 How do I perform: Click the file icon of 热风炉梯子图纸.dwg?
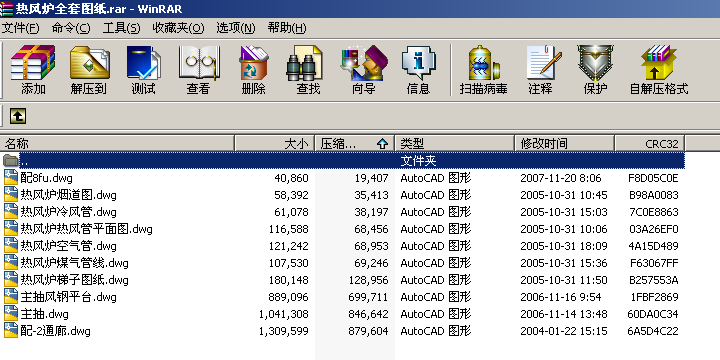11,279
